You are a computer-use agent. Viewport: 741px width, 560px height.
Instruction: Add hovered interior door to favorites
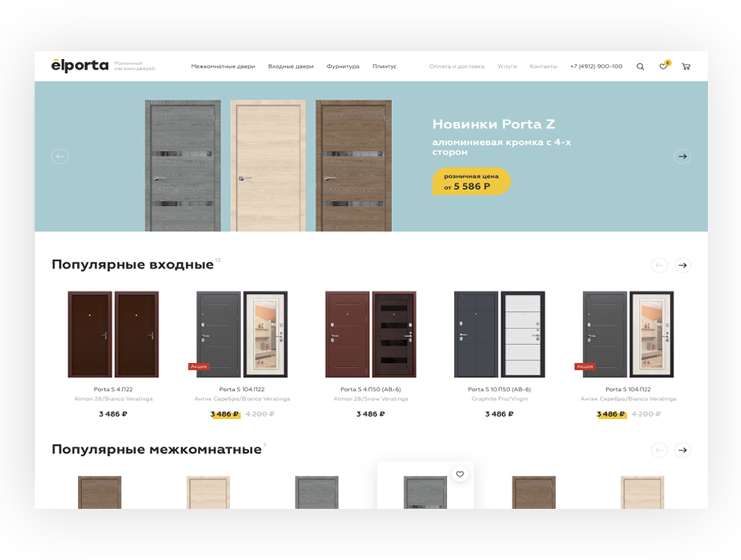click(x=460, y=474)
